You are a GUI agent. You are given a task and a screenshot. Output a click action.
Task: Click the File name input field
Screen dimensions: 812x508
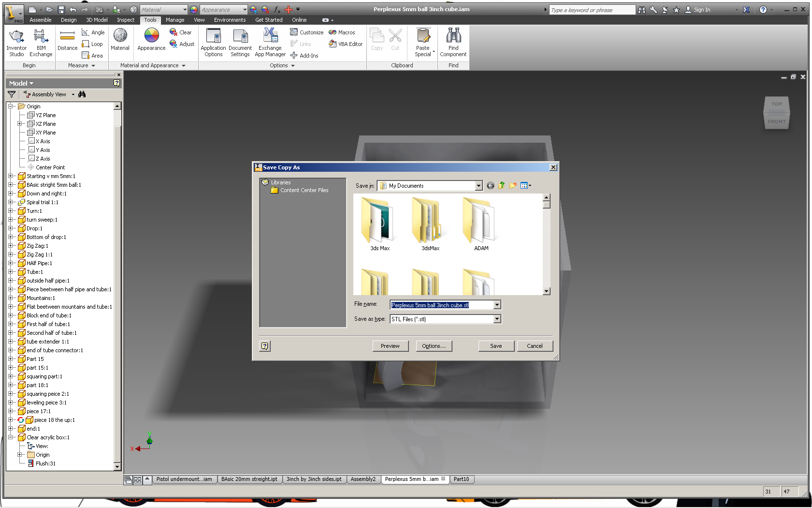[x=442, y=305]
